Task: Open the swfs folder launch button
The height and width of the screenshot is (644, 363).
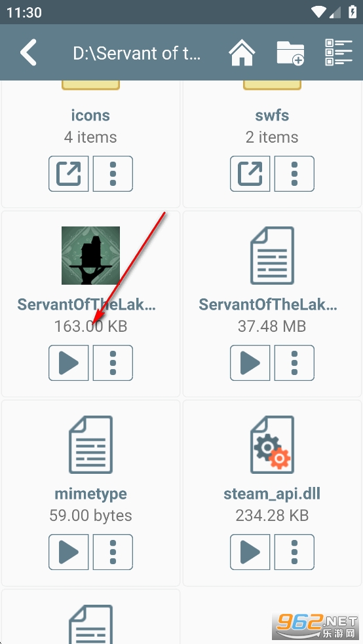Action: pyautogui.click(x=250, y=173)
